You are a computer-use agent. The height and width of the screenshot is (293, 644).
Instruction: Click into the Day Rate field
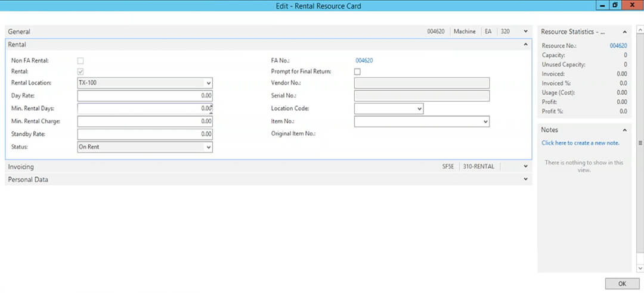click(x=145, y=96)
